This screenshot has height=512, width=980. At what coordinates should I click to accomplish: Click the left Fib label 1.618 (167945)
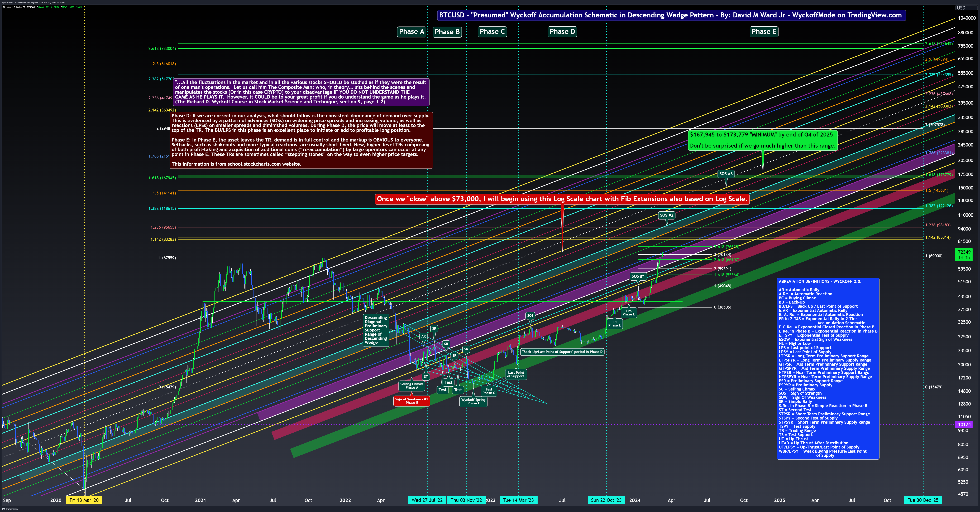pos(162,178)
